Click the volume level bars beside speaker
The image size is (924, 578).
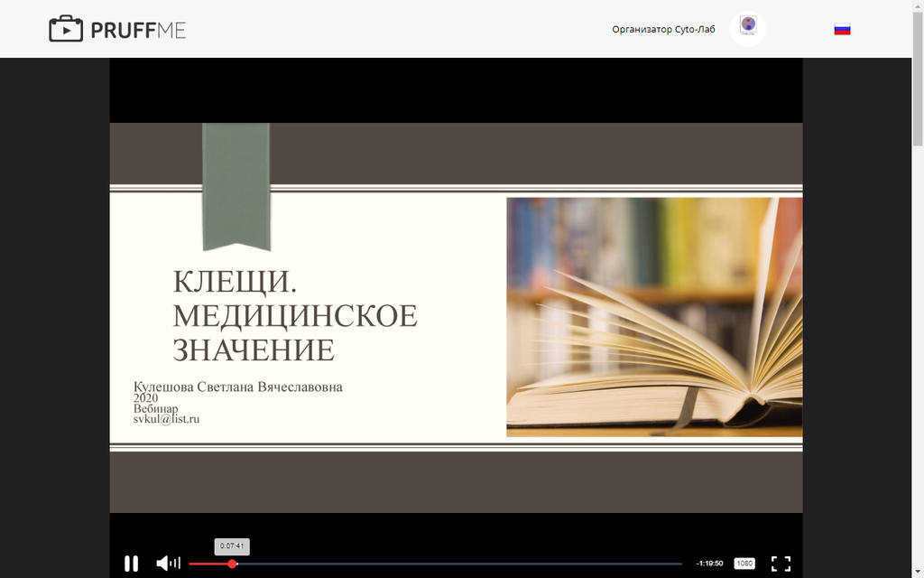[x=177, y=564]
